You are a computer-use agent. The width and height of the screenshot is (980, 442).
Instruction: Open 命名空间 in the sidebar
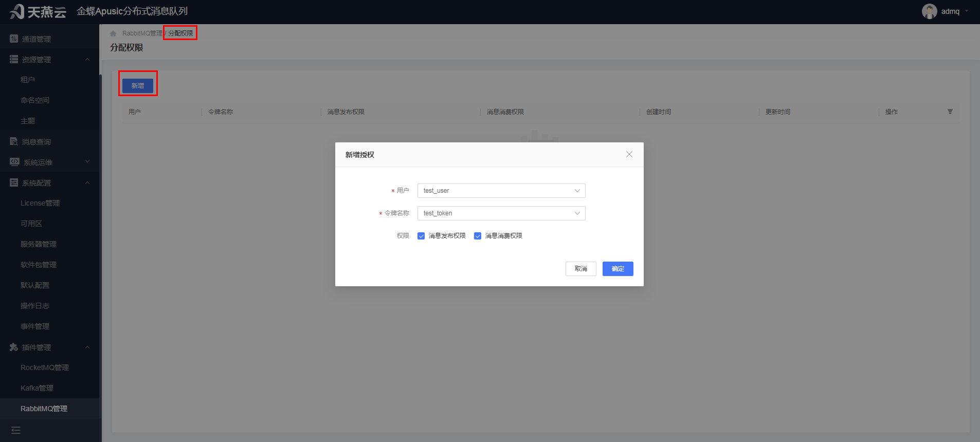(x=35, y=100)
